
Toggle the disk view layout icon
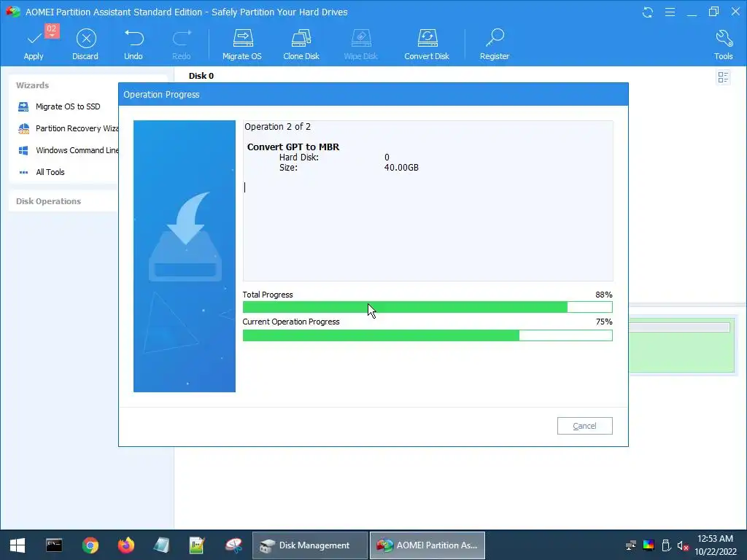tap(723, 77)
